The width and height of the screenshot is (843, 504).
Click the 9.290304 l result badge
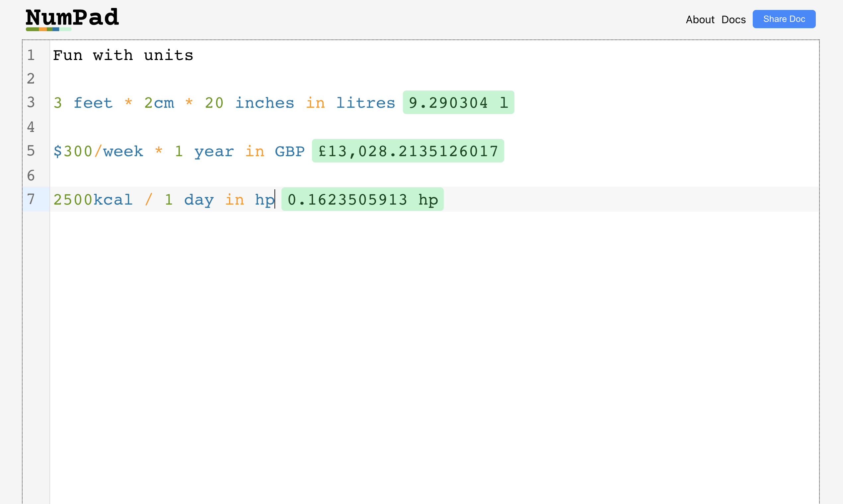coord(458,102)
